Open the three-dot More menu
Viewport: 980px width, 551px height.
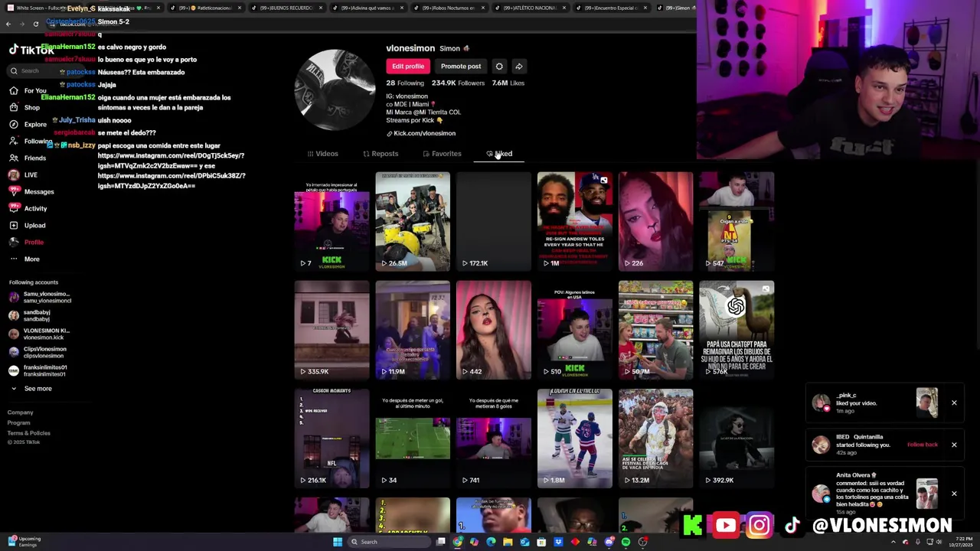point(14,259)
